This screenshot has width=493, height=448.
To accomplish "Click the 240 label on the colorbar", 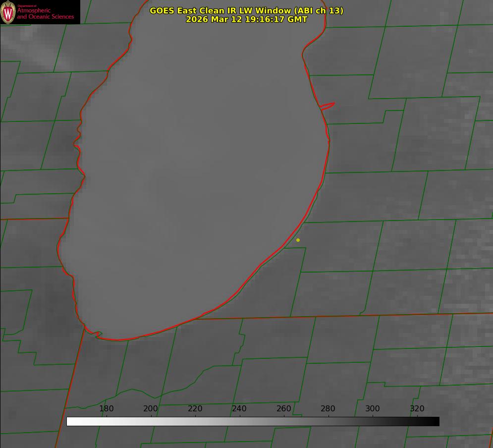I will click(x=239, y=408).
